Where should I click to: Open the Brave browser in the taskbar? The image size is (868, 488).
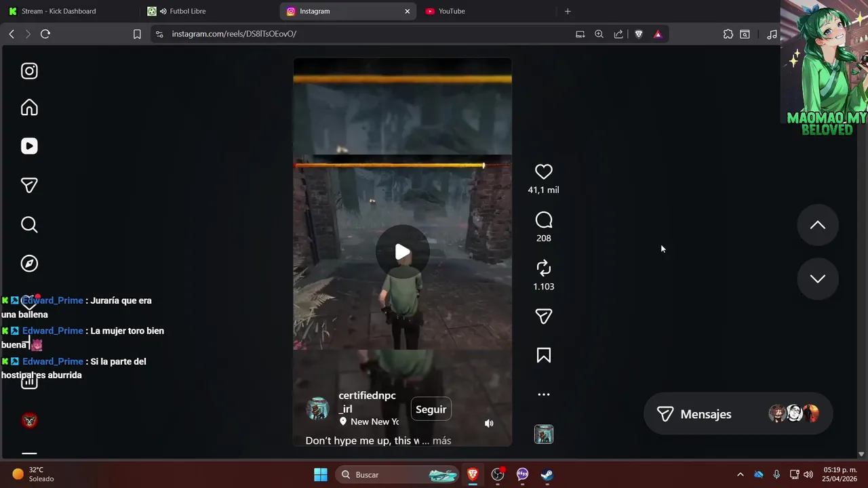[473, 474]
